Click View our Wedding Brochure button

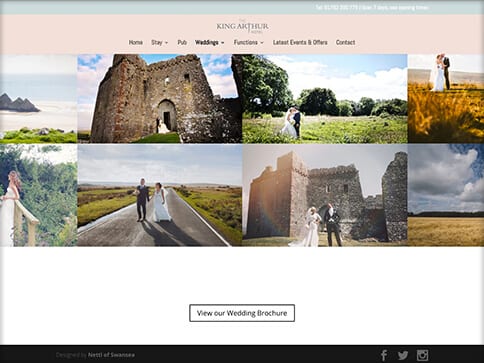click(x=242, y=313)
